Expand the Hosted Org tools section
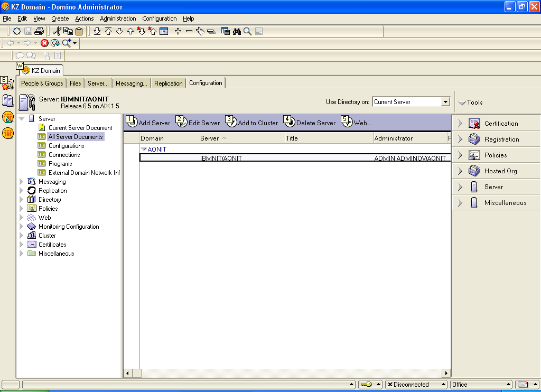Screen dimensions: 541x392 (x=460, y=171)
